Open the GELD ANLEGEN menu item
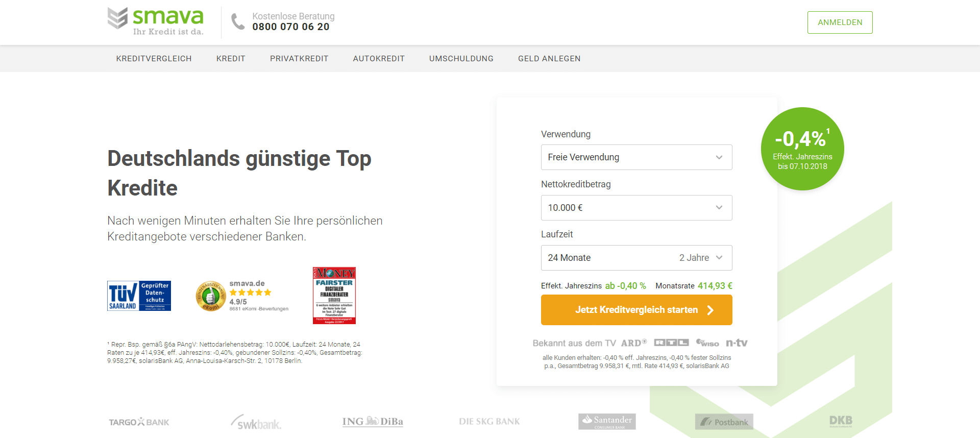This screenshot has width=980, height=438. [x=549, y=59]
